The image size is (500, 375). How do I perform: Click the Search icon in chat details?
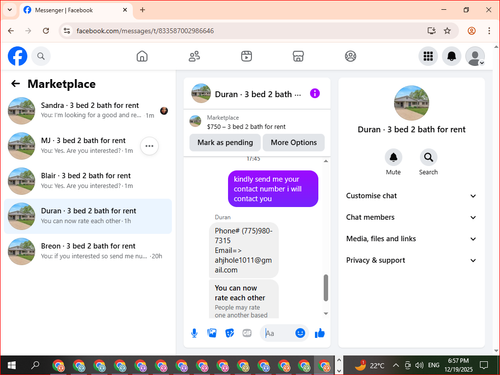428,157
